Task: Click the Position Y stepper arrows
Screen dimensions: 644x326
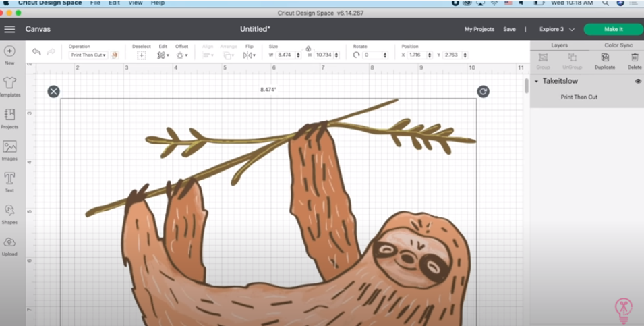Action: pos(466,55)
